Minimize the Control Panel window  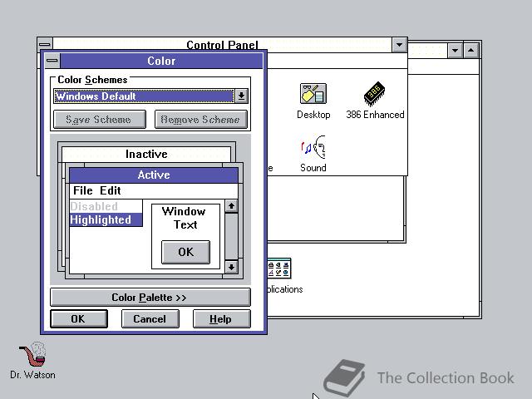coord(399,44)
